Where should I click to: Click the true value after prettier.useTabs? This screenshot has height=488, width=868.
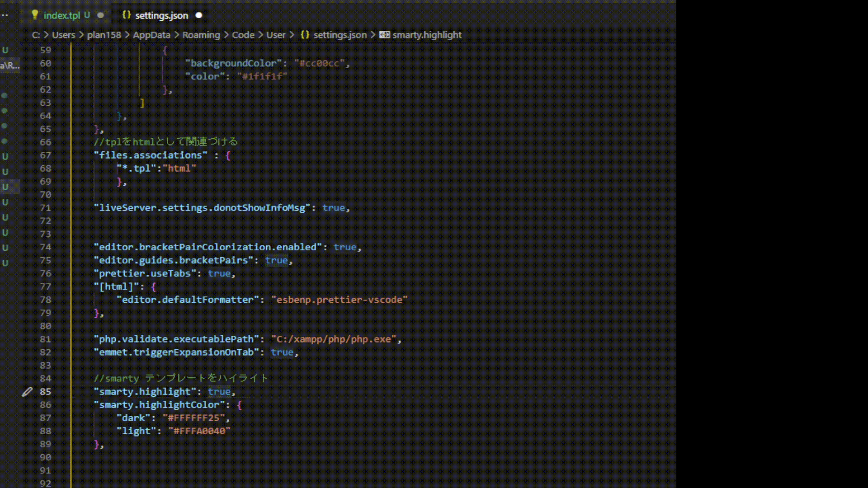click(x=219, y=273)
